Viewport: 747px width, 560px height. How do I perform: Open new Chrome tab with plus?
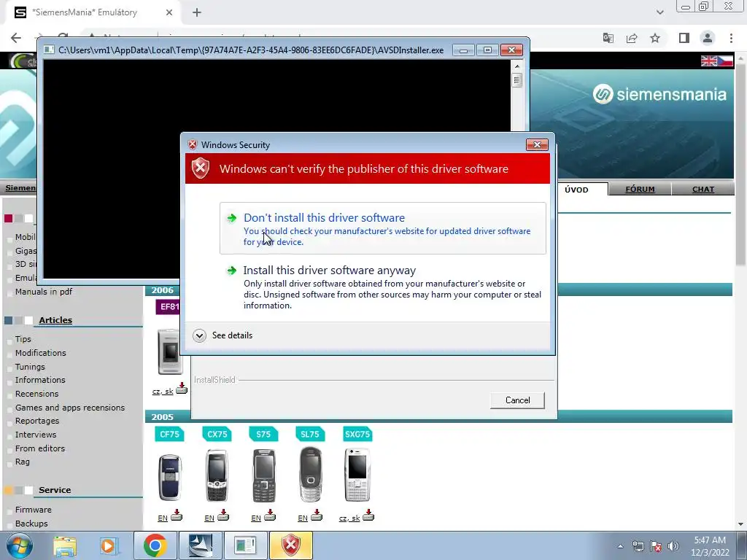[197, 13]
